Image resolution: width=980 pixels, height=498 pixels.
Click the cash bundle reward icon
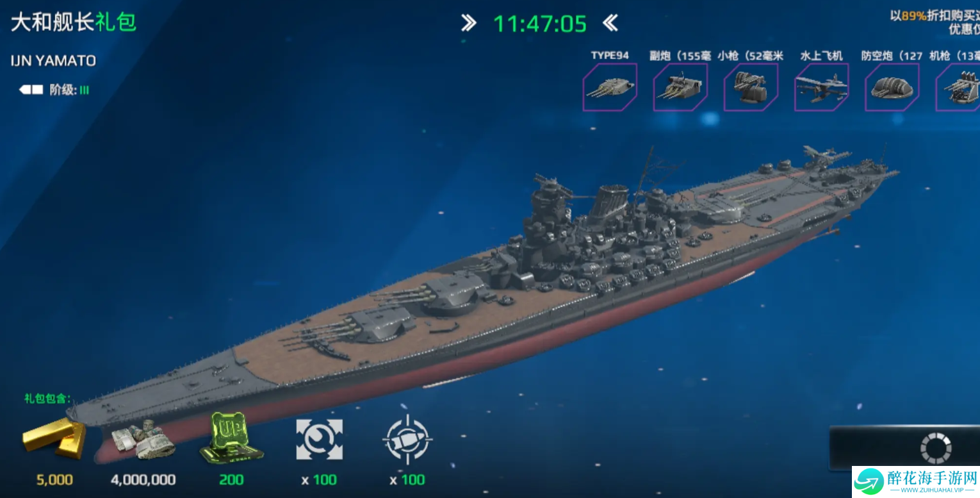(x=143, y=440)
